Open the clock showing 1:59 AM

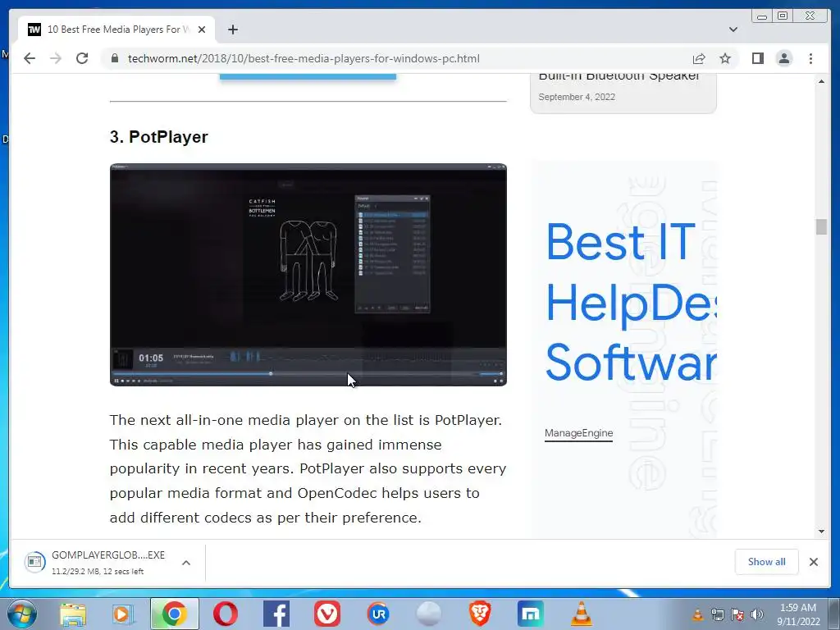(x=798, y=614)
